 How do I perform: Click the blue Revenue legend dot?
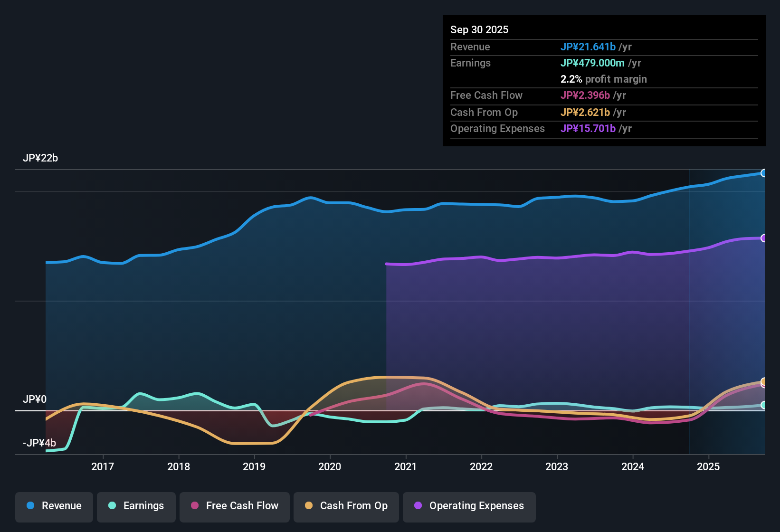pyautogui.click(x=30, y=506)
